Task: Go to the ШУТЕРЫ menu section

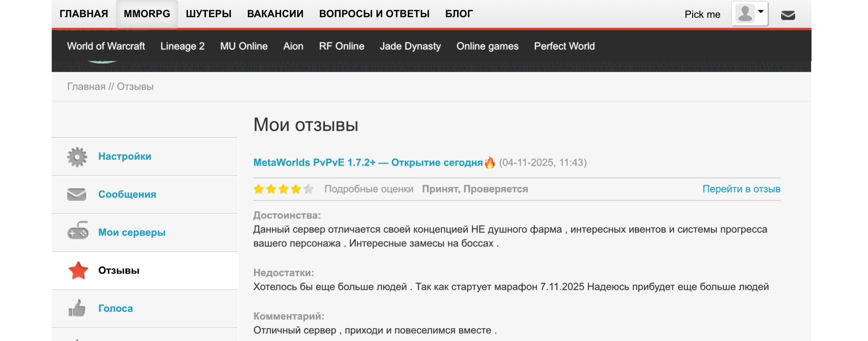Action: point(209,14)
